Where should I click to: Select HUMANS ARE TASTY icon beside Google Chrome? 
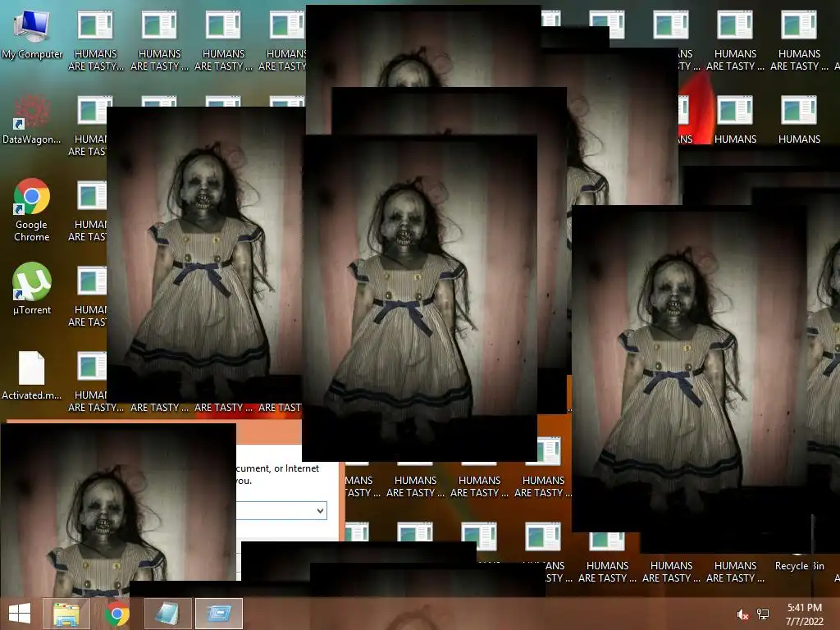pos(88,212)
